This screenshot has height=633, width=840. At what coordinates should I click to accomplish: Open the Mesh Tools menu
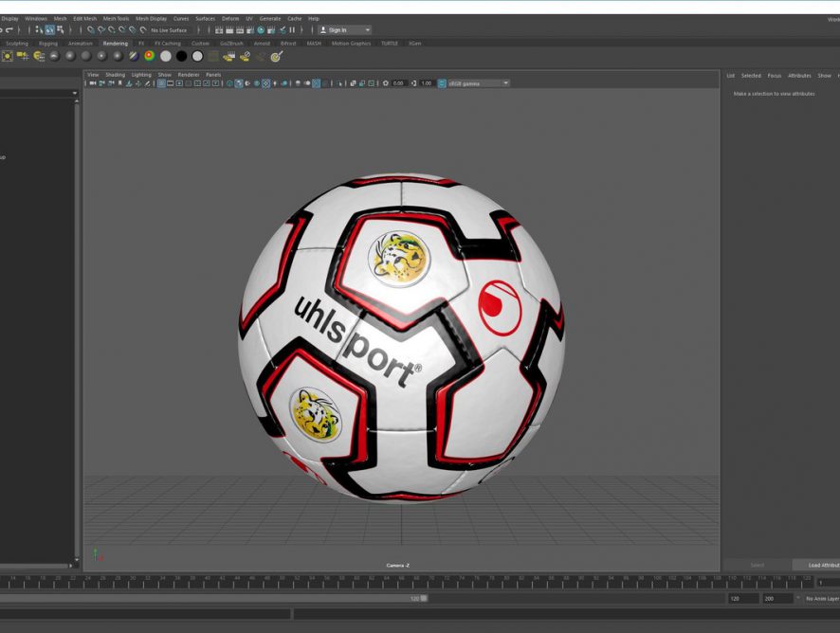point(116,18)
